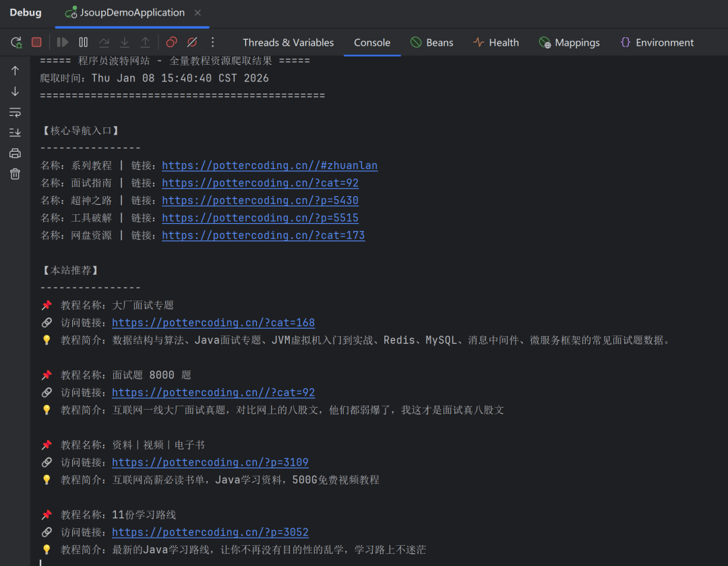The image size is (728, 566).
Task: Click the Health tab pulse icon
Action: pyautogui.click(x=479, y=42)
